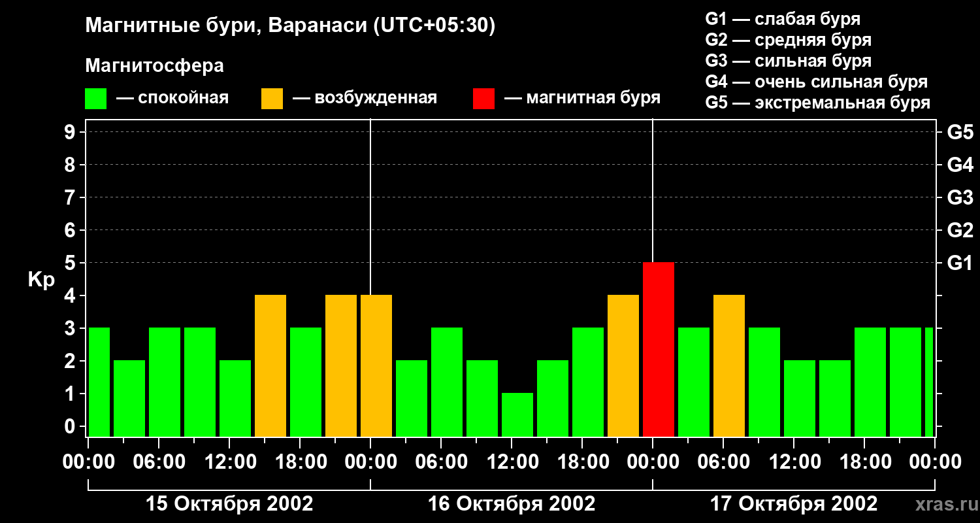Click the G3 label on the right axis
The width and height of the screenshot is (980, 523).
point(960,197)
